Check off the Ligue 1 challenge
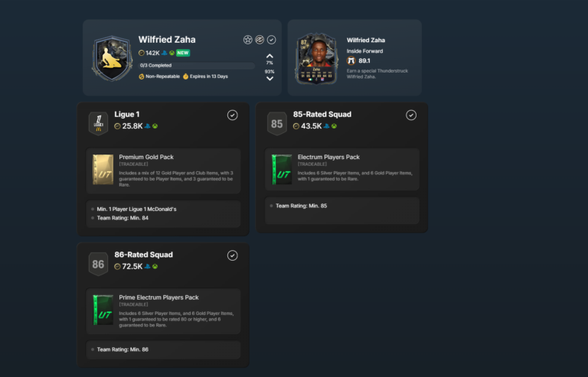 (x=233, y=115)
